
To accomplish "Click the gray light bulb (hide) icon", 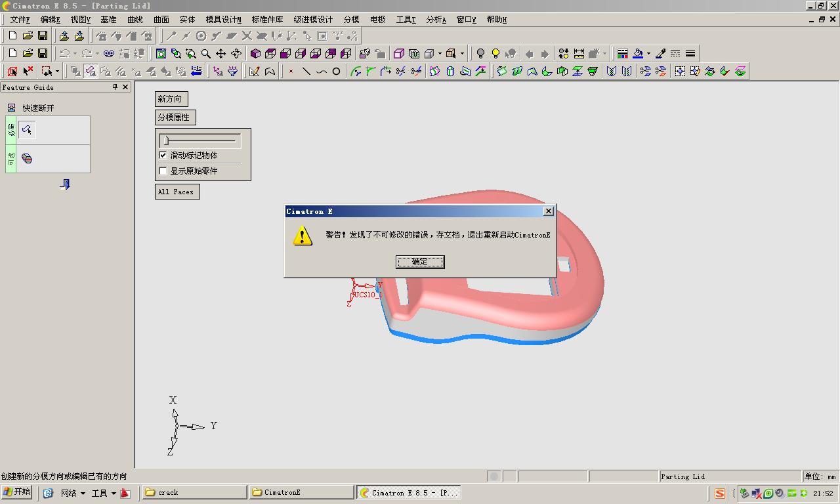I will point(480,53).
